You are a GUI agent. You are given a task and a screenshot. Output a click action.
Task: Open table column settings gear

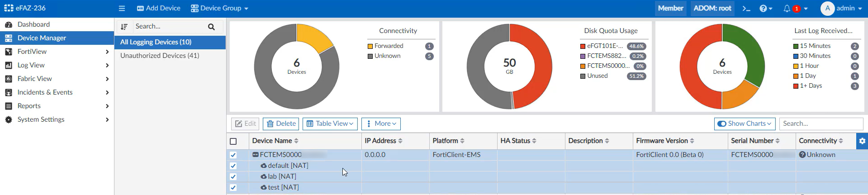(x=862, y=141)
